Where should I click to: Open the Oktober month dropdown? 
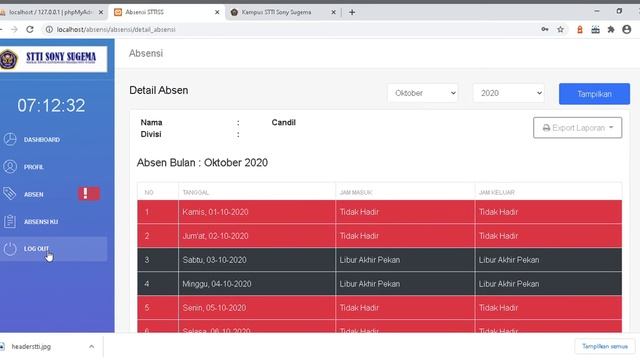click(x=423, y=93)
